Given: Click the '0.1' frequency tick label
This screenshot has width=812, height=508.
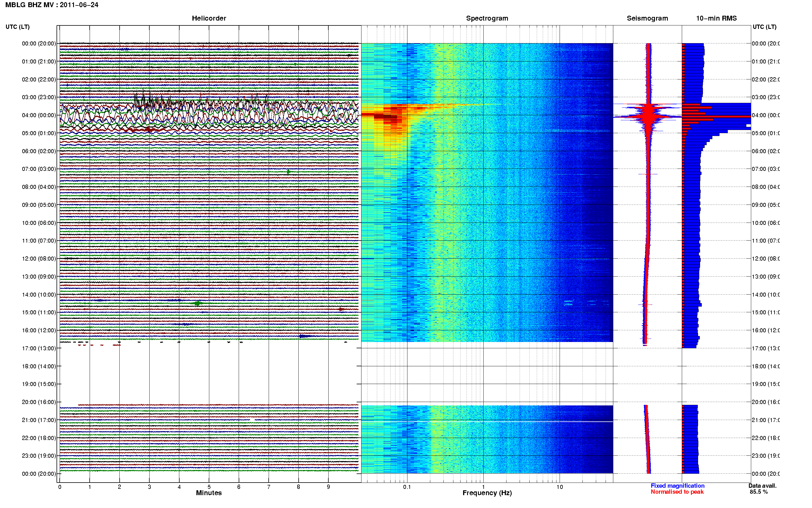Looking at the screenshot, I should point(407,487).
